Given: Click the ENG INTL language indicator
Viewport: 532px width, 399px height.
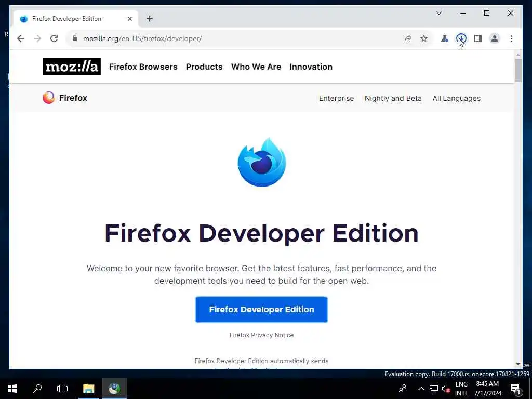Looking at the screenshot, I should pyautogui.click(x=461, y=389).
